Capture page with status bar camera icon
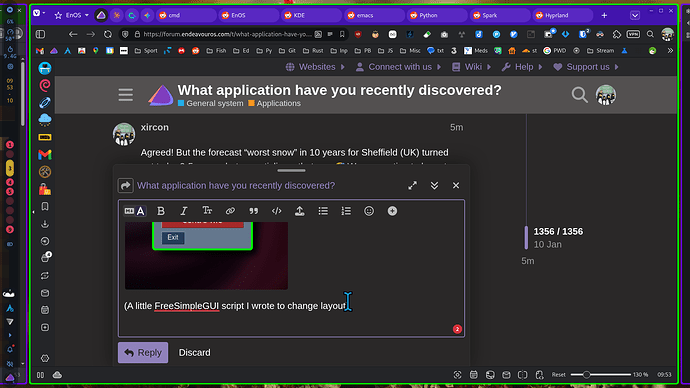 click(457, 375)
